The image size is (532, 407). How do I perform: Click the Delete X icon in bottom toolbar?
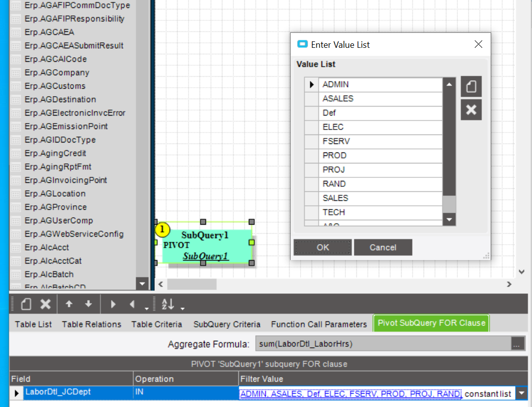click(45, 304)
